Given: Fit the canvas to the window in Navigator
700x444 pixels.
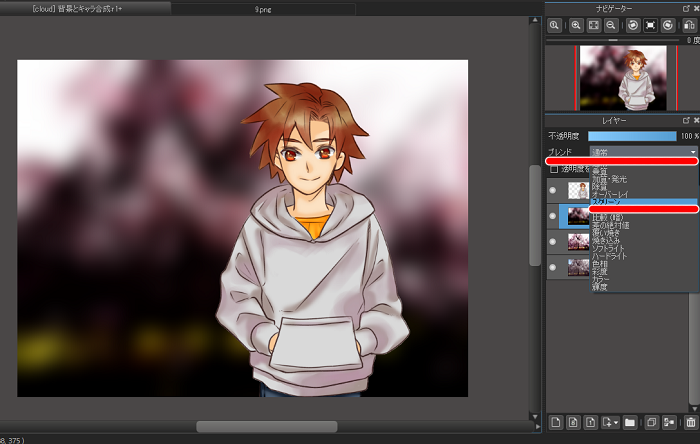Looking at the screenshot, I should point(593,25).
